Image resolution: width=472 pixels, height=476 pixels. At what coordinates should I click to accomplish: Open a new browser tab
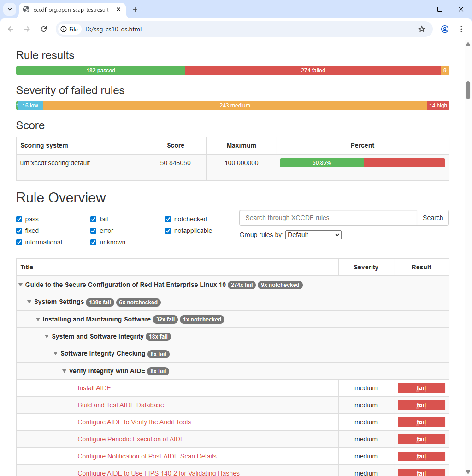click(135, 9)
